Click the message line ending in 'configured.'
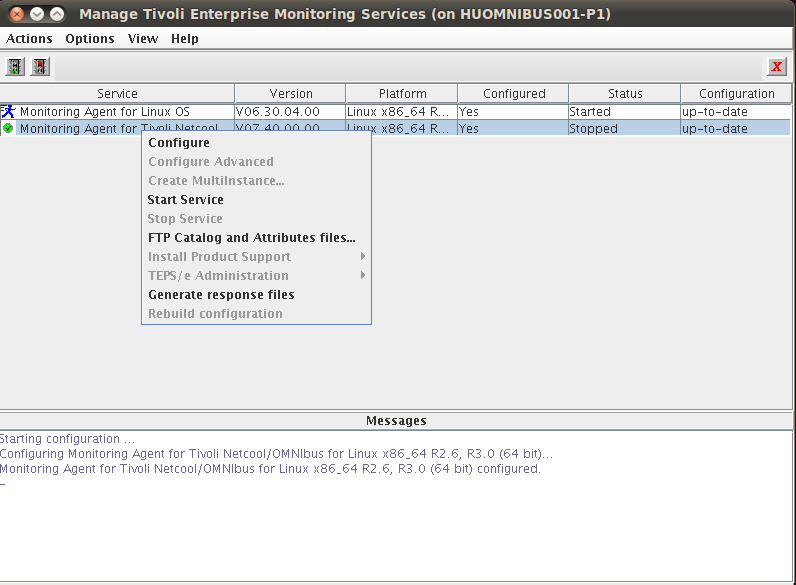Viewport: 796px width, 585px height. click(271, 469)
